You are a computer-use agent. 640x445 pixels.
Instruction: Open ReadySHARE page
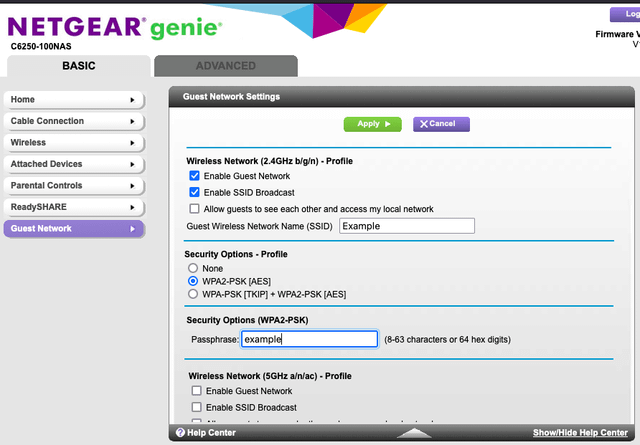[74, 207]
